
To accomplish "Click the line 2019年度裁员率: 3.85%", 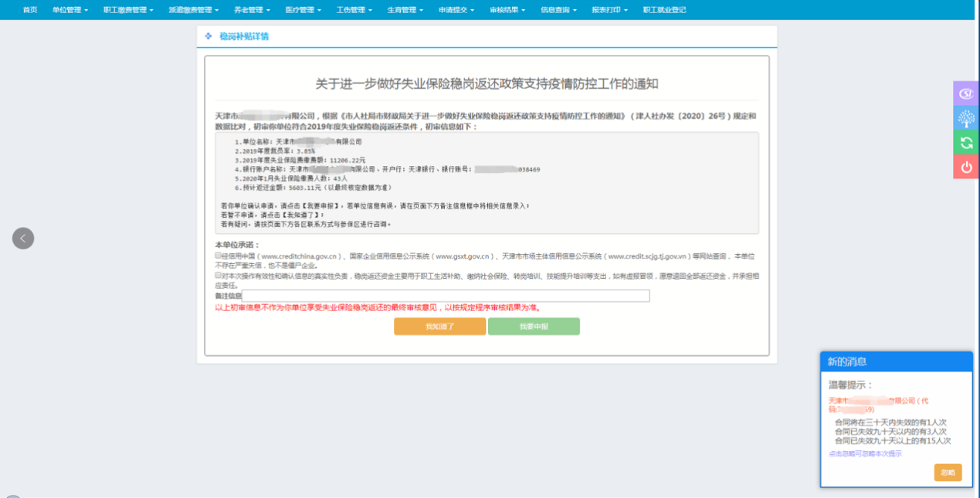I will point(275,151).
